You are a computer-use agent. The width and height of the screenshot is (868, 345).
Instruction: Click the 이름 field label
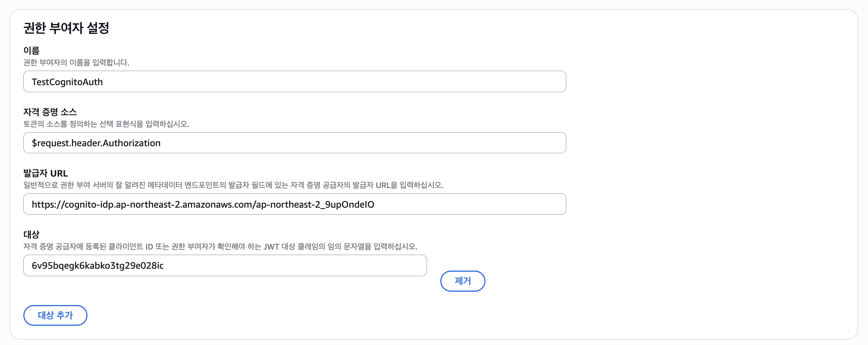32,50
